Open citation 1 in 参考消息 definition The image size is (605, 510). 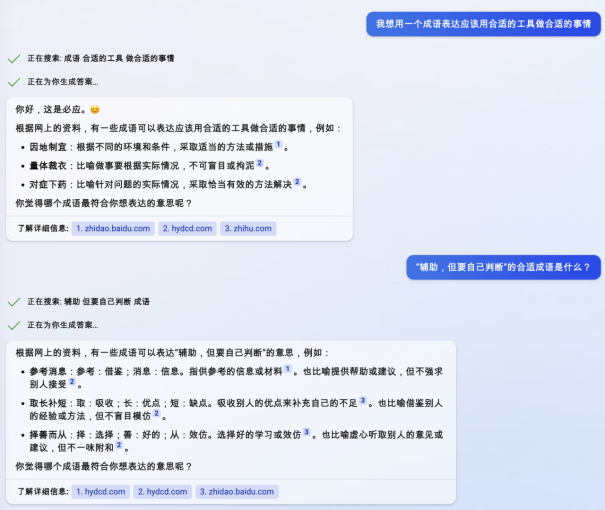pos(288,369)
